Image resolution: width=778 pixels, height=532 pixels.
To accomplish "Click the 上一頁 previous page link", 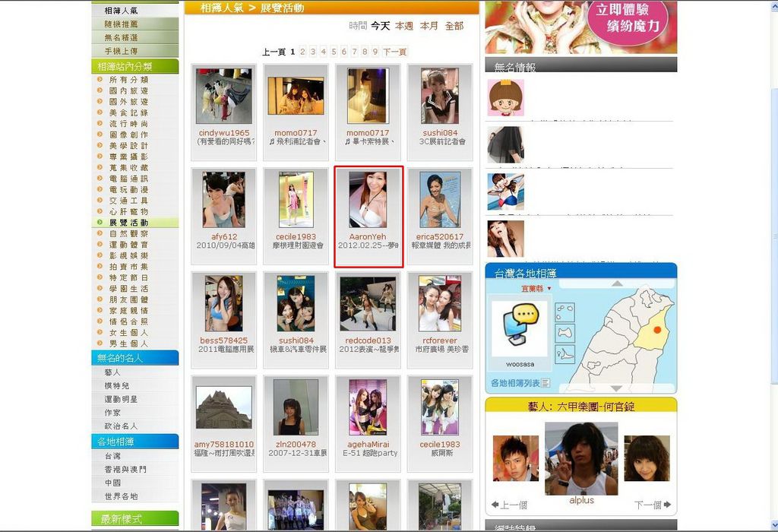I will 274,52.
